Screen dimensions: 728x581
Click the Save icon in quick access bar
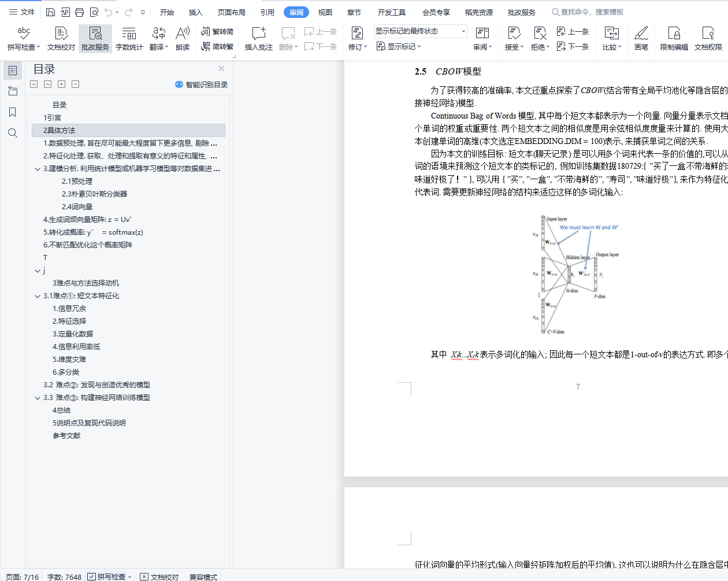click(50, 12)
